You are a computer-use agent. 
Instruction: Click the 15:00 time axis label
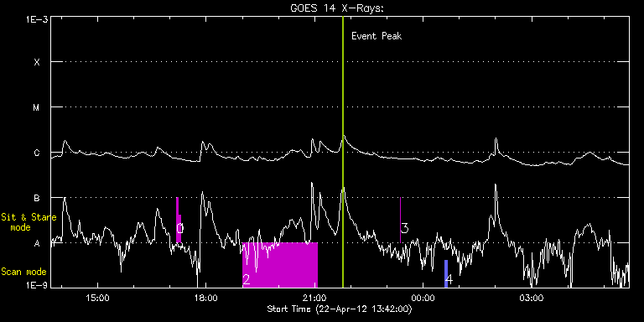(x=98, y=298)
